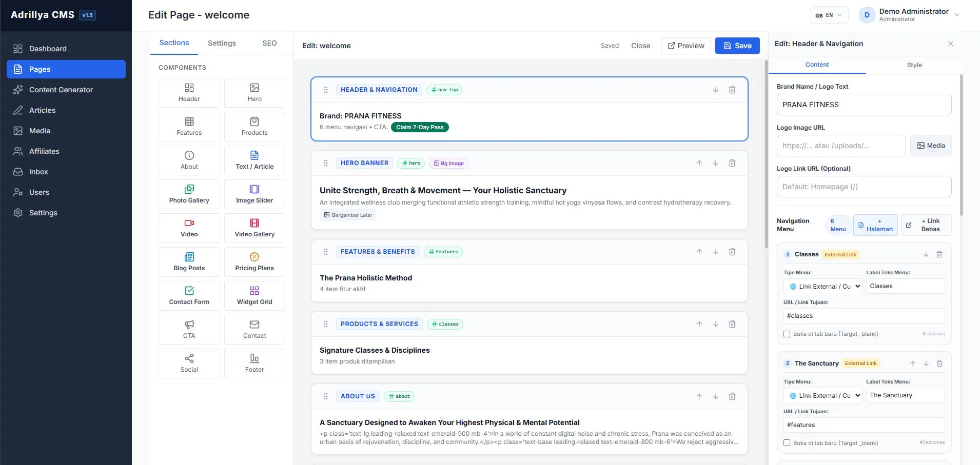The height and width of the screenshot is (465, 980).
Task: Add the Video Gallery component
Action: click(254, 228)
